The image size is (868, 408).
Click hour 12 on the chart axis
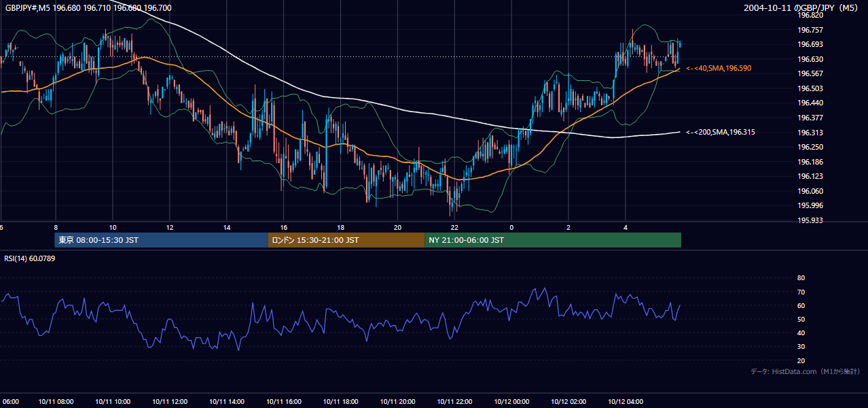click(170, 228)
